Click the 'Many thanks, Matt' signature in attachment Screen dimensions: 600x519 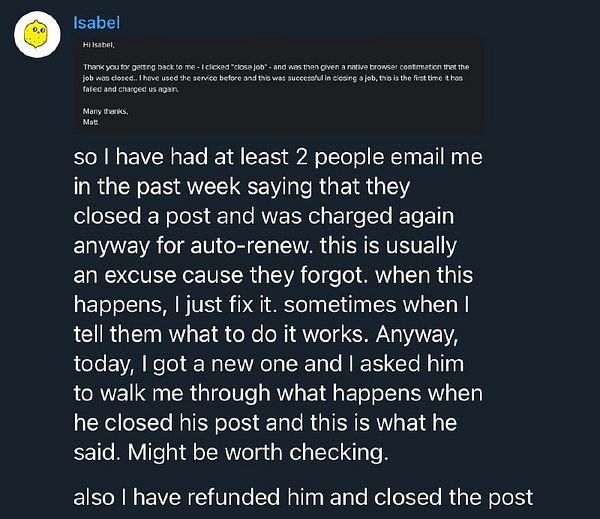[x=105, y=116]
